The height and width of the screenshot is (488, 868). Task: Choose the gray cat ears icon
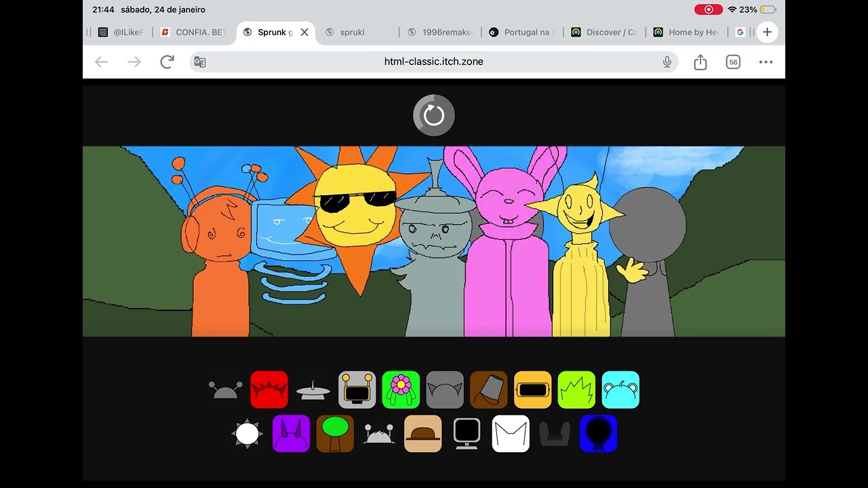click(x=445, y=390)
